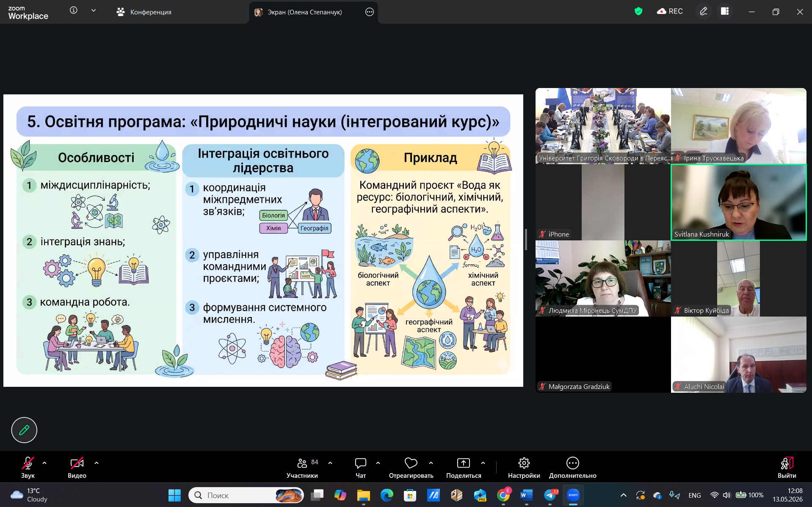Open Microsoft Edge on taskbar

pos(387,495)
